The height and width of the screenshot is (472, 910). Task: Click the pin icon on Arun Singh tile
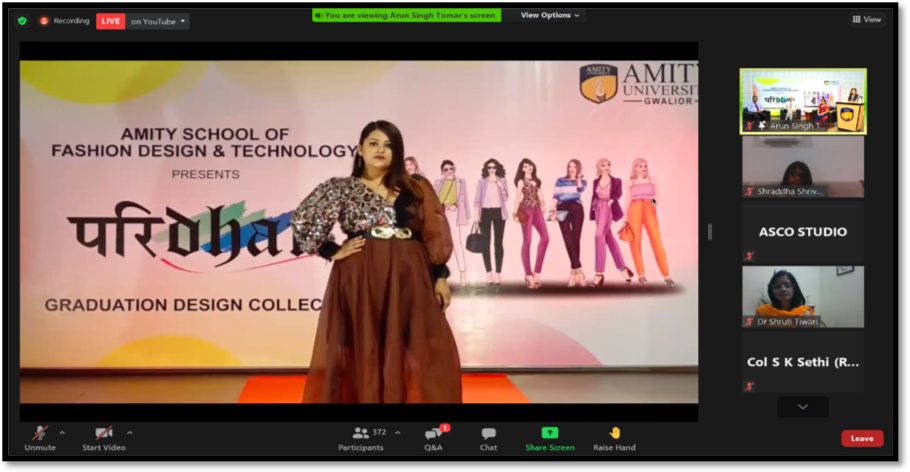[762, 126]
